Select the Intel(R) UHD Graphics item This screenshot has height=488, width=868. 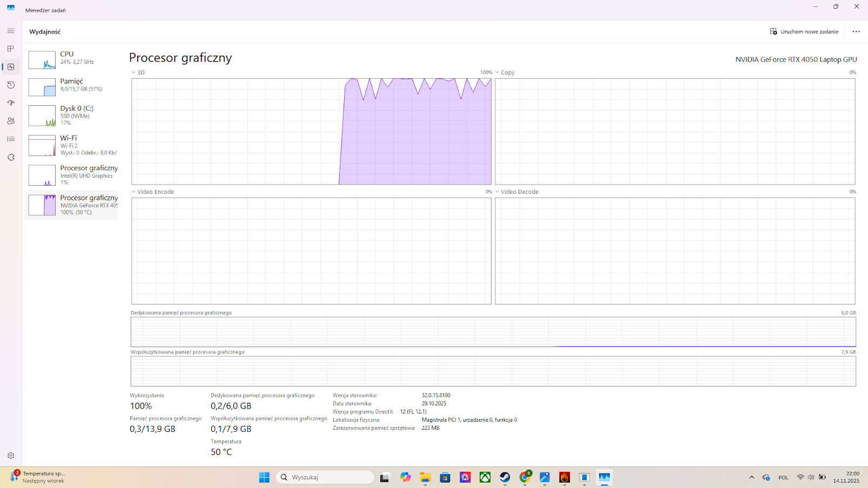point(71,175)
